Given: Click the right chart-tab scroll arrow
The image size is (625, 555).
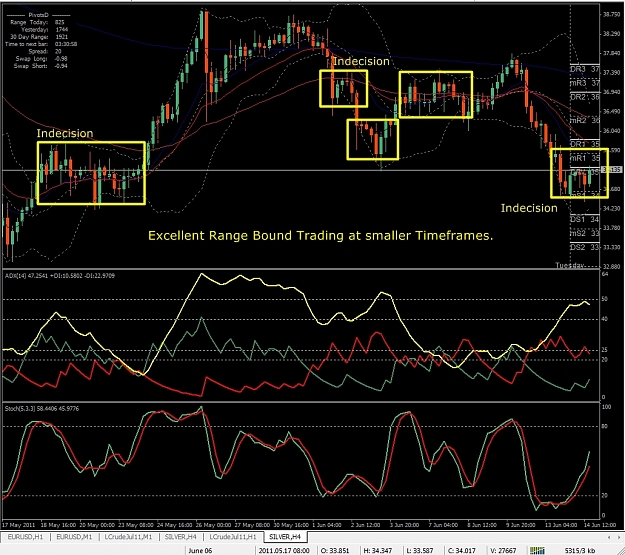Looking at the screenshot, I should click(x=619, y=537).
